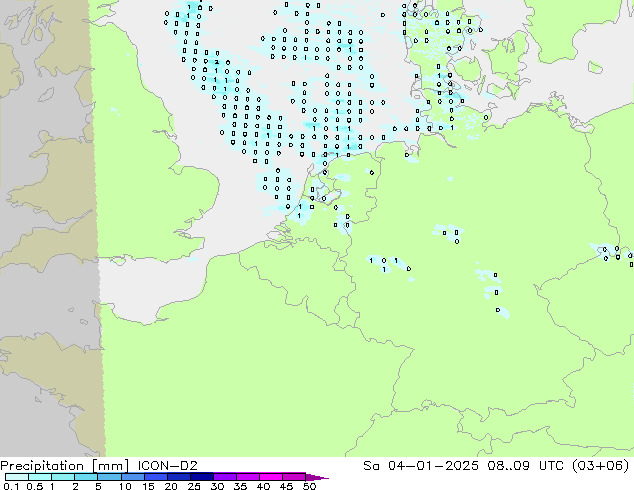Click the purple swatch between 30 and 35
This screenshot has width=634, height=490.
coord(224,477)
